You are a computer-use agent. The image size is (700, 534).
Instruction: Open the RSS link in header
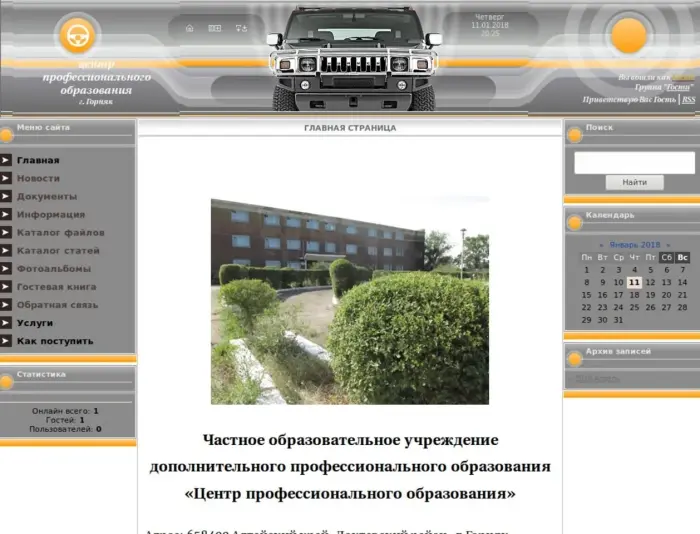(688, 99)
